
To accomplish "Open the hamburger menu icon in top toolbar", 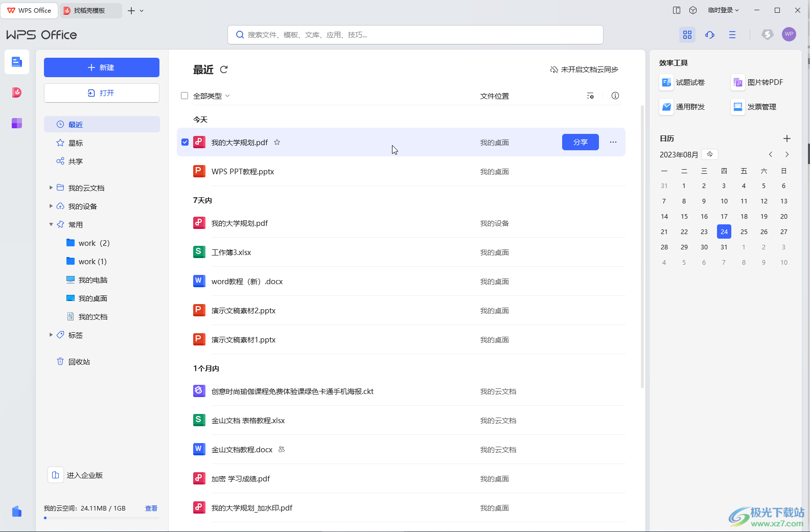I will click(732, 35).
